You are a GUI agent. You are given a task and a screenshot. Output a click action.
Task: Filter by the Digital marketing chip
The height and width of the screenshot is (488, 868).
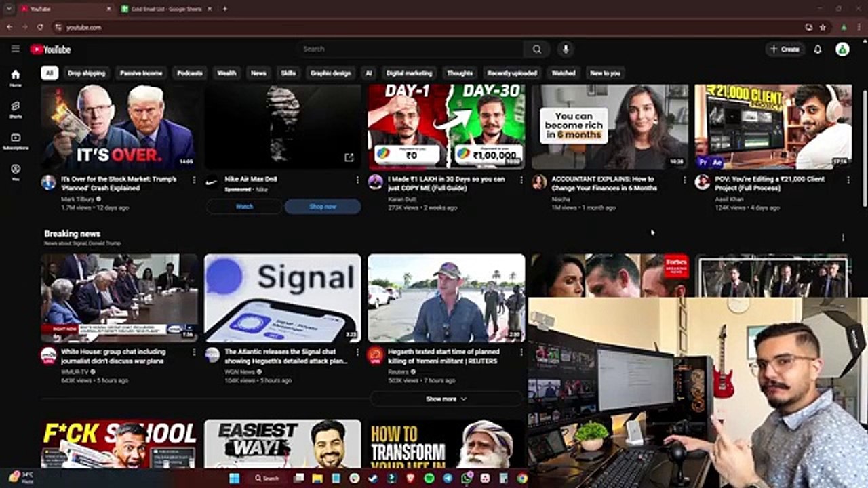pyautogui.click(x=409, y=73)
